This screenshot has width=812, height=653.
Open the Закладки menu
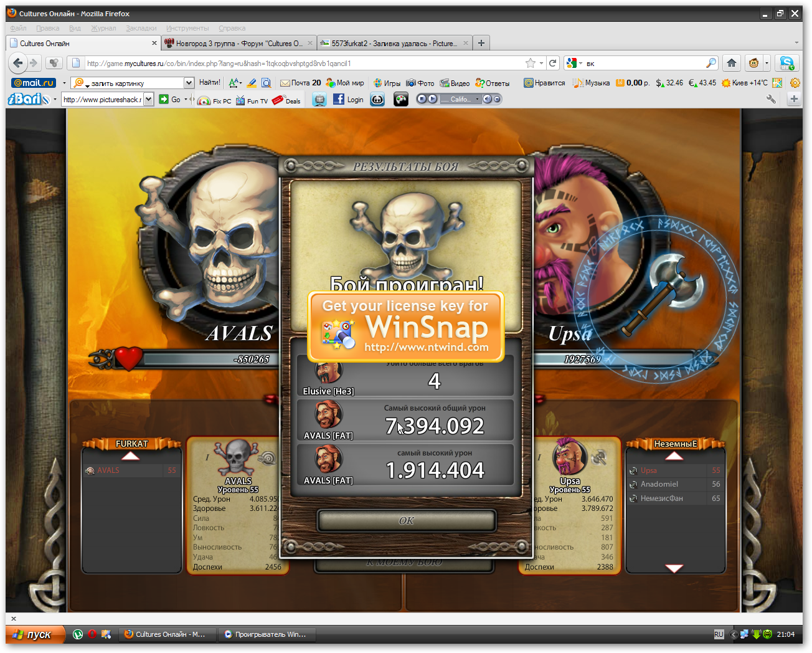[141, 28]
